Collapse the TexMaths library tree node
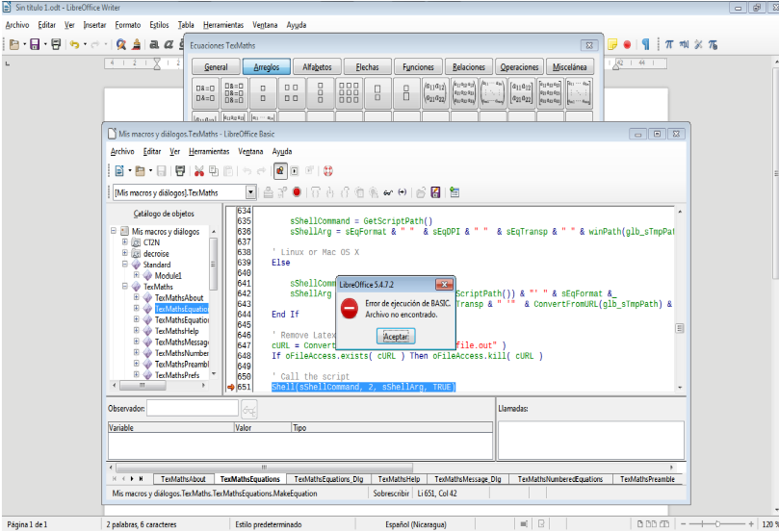This screenshot has width=779, height=532. (124, 287)
